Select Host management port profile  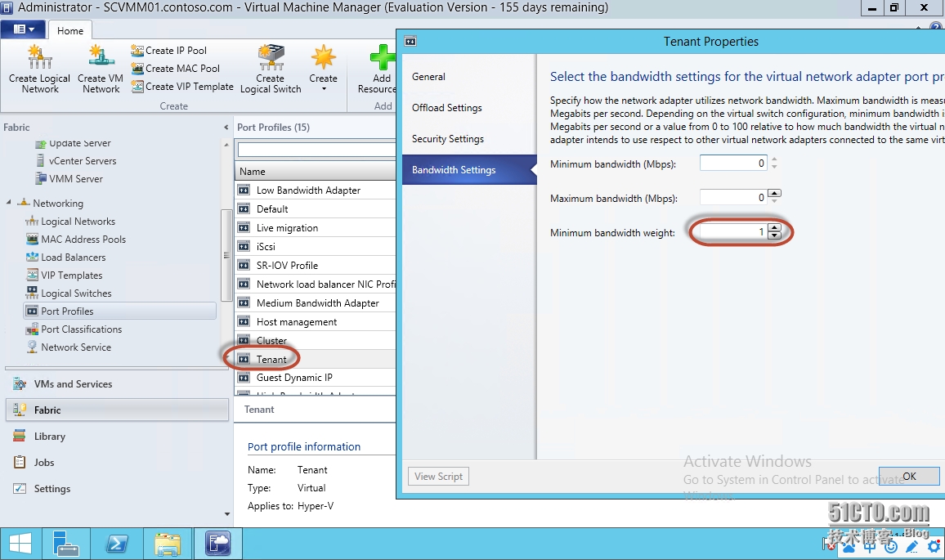(316, 322)
